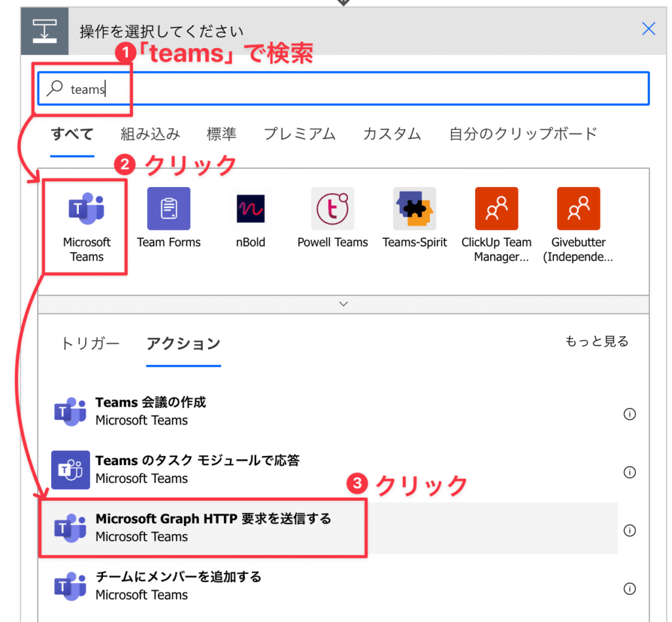Viewport: 672px width, 622px height.
Task: Pick the Givebutter connector icon
Action: [x=579, y=209]
